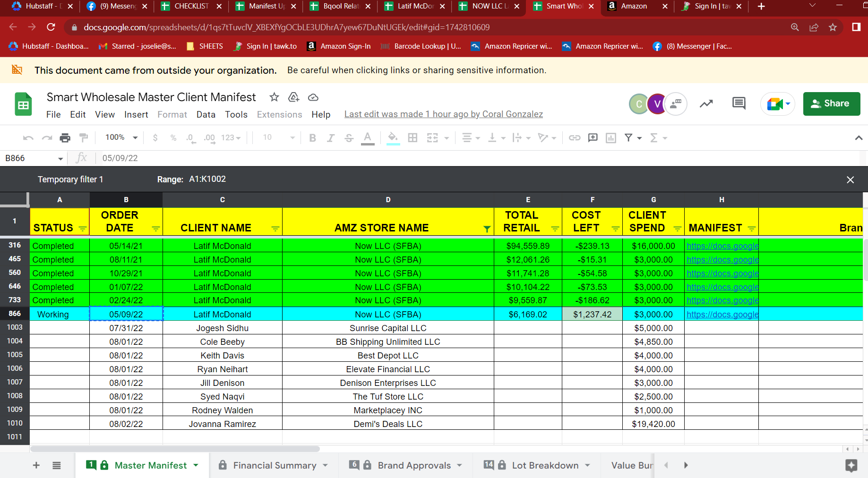Select the paint format tool
The width and height of the screenshot is (868, 478).
point(84,138)
